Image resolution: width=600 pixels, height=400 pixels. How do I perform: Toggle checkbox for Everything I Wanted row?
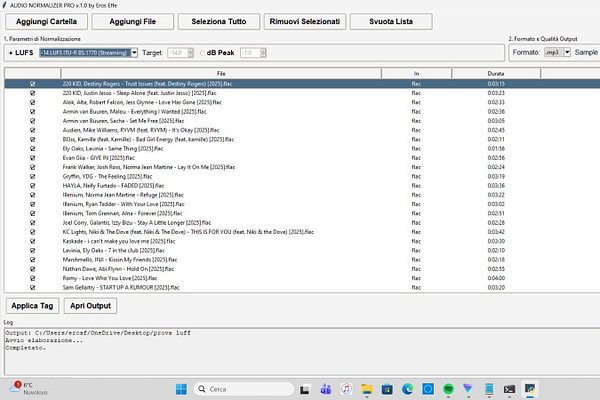click(33, 112)
